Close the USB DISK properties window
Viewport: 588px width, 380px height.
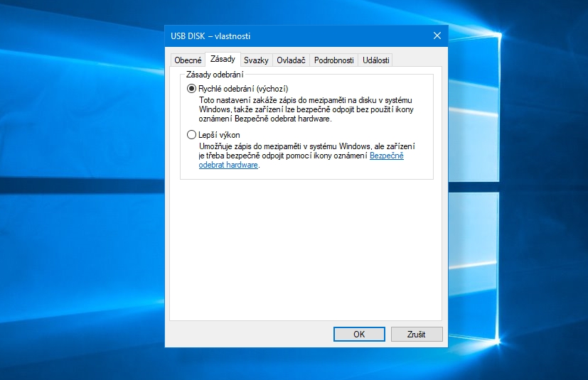pyautogui.click(x=437, y=36)
